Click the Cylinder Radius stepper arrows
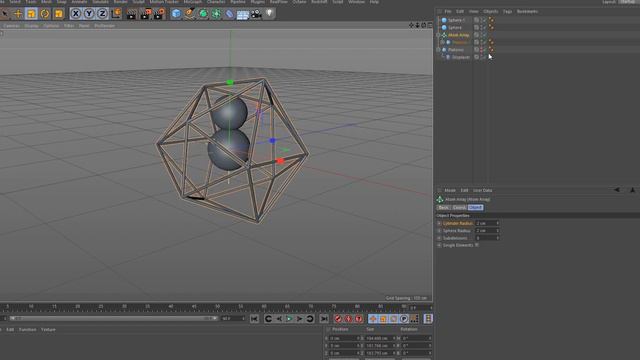The width and height of the screenshot is (640, 360). (497, 223)
